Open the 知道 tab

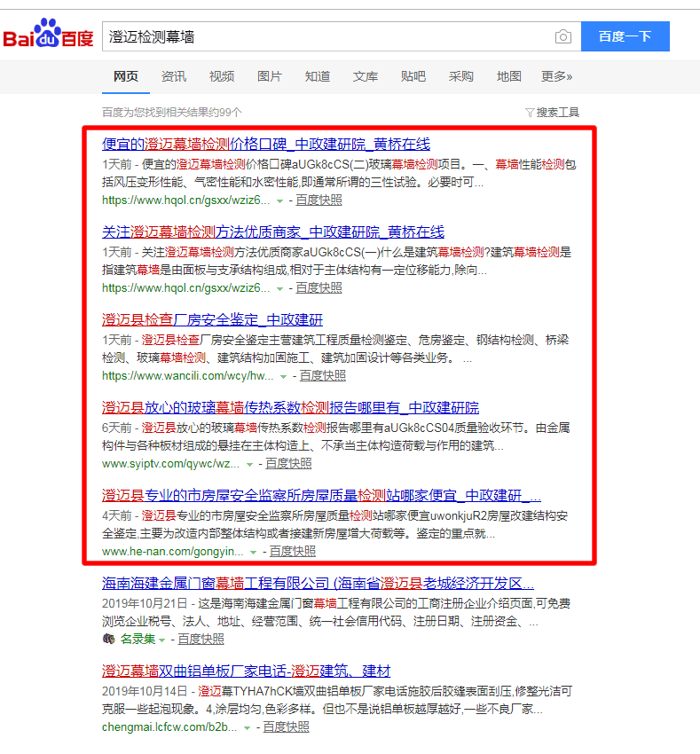coord(318,76)
